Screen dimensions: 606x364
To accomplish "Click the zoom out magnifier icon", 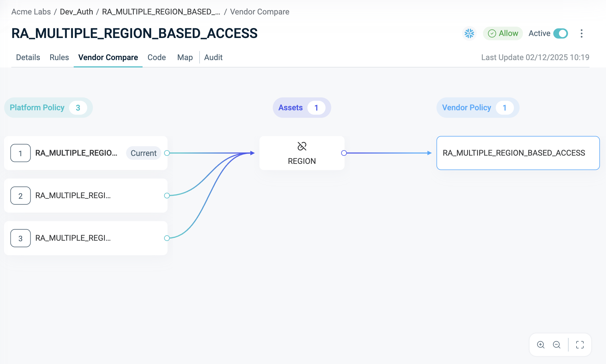I will (x=556, y=344).
